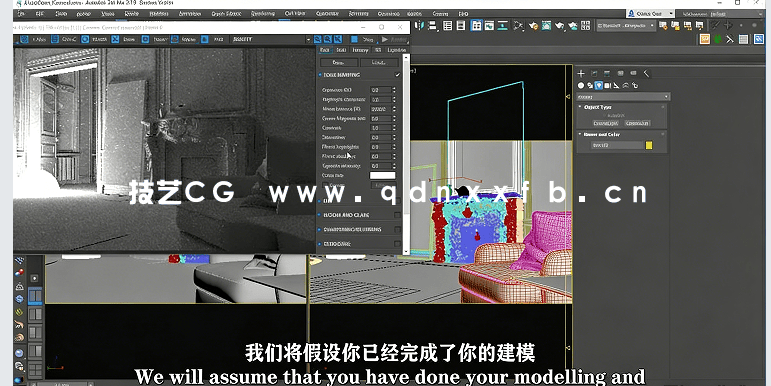Click the post panel vertical scrollbar
This screenshot has width=771, height=386.
point(406,153)
